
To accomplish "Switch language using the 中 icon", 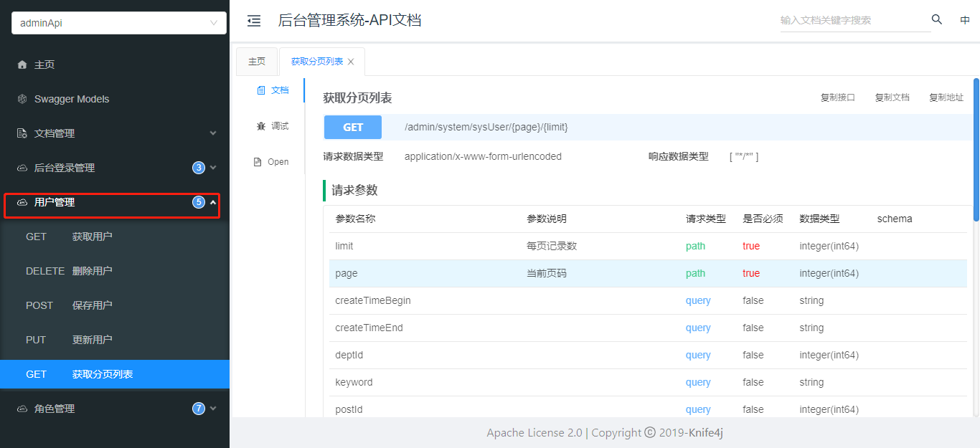I will tap(965, 20).
